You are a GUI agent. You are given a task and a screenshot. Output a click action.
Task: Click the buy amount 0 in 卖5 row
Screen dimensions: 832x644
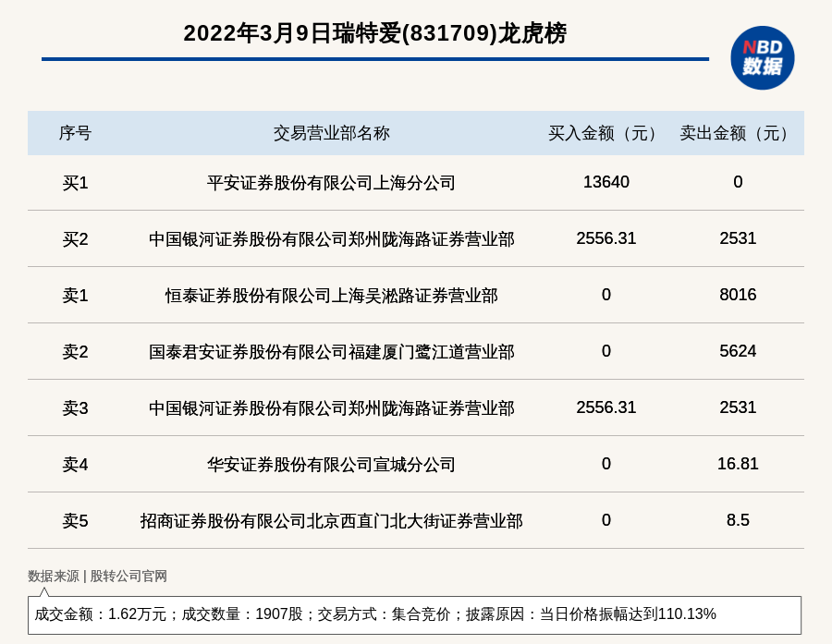[x=606, y=520]
